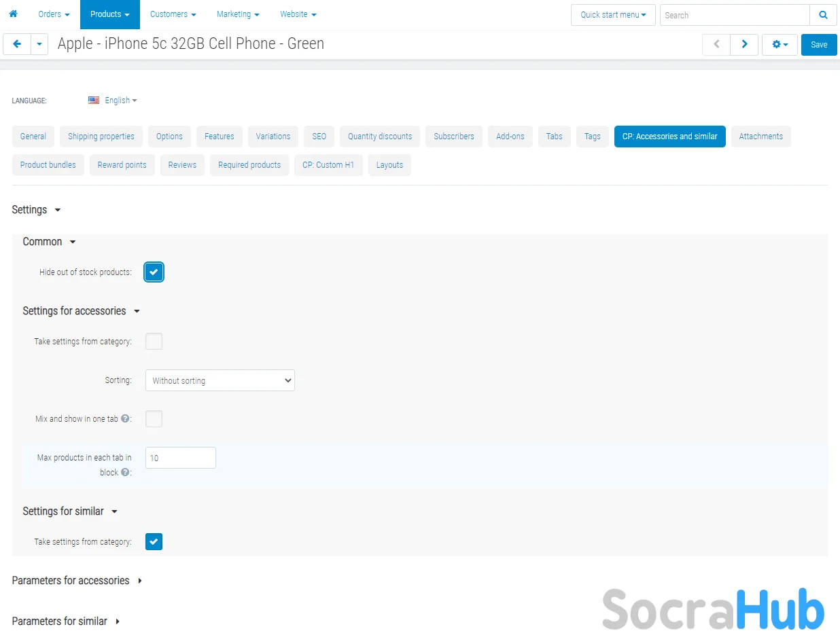The image size is (840, 633).
Task: Go to the next product arrow
Action: pos(744,44)
